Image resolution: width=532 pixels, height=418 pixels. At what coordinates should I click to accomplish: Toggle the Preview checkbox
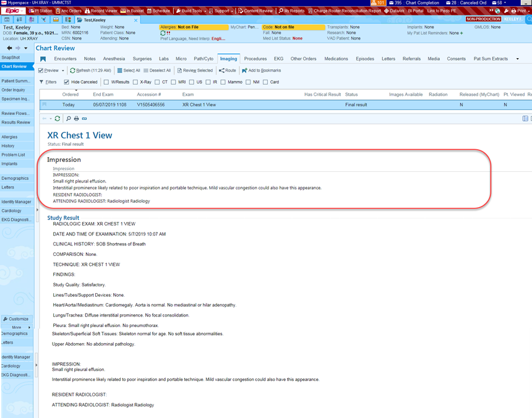coord(41,70)
